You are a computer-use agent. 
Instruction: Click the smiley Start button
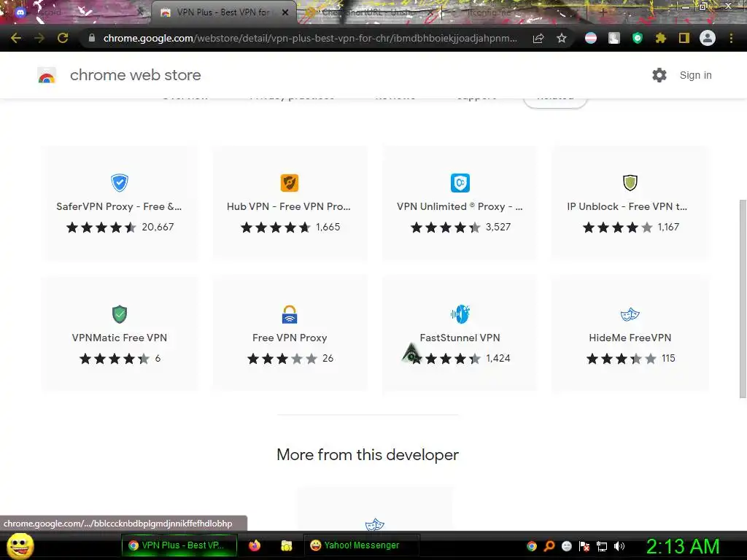pos(20,545)
